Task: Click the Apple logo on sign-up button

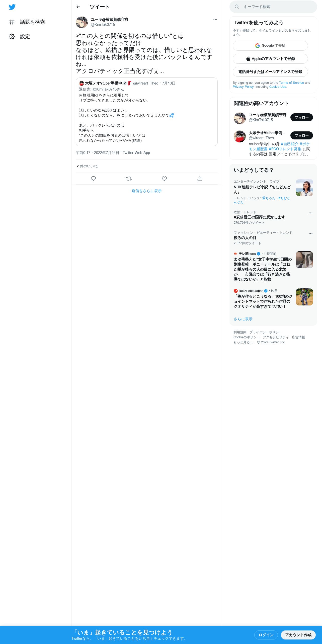Action: pos(248,59)
